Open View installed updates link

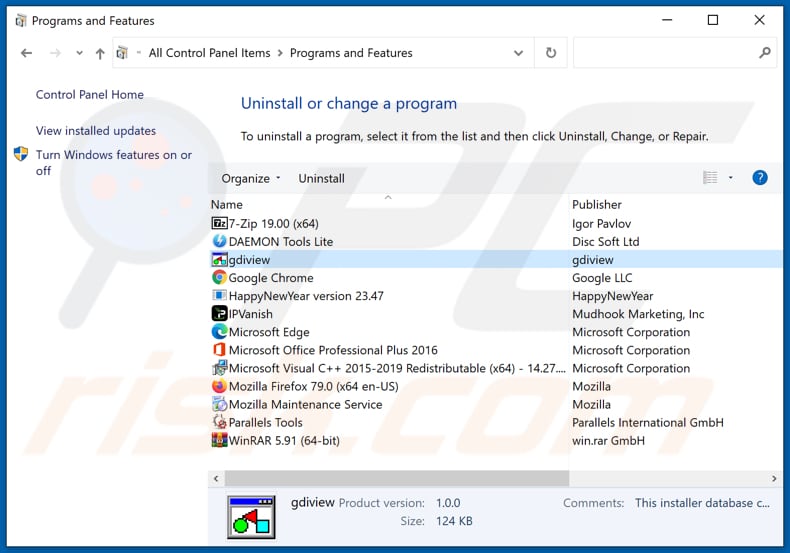click(96, 131)
